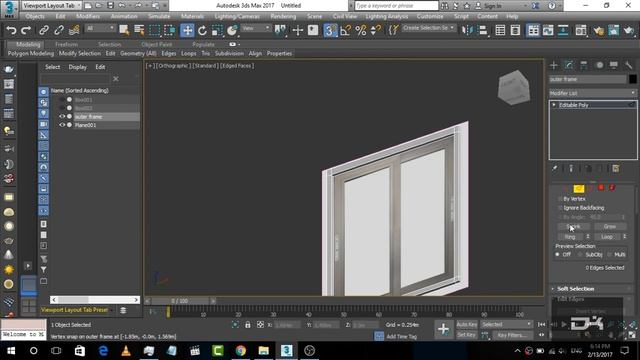Open Render Setup teapot icon

[x=599, y=30]
